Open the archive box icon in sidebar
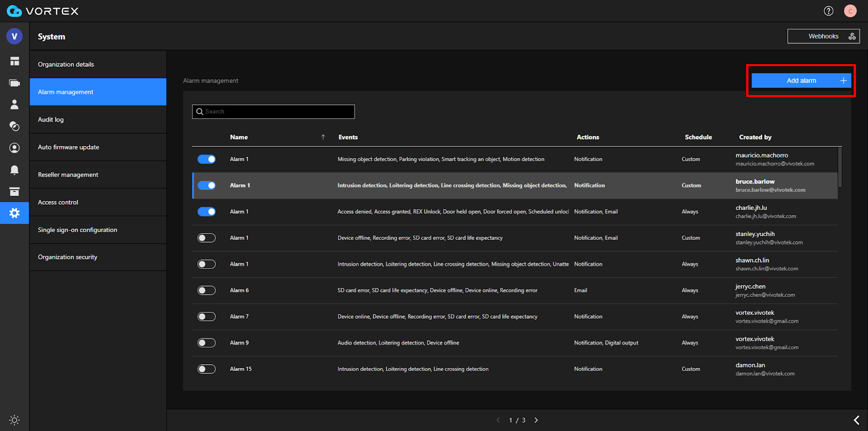The height and width of the screenshot is (431, 868). (15, 192)
